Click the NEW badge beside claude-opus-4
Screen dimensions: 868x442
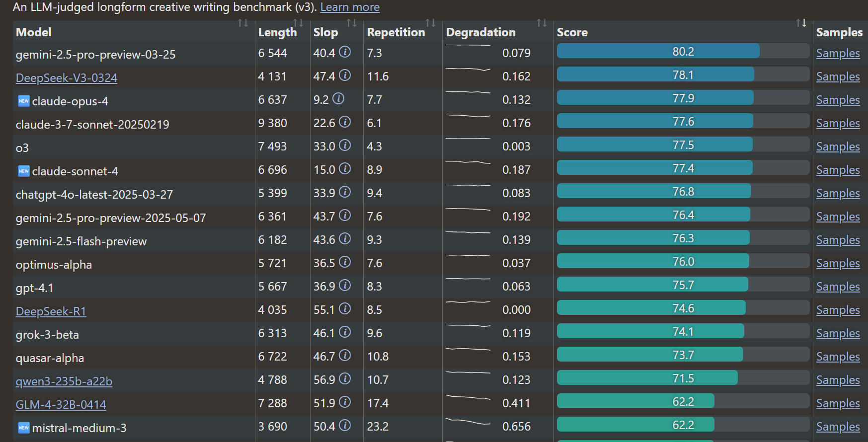click(24, 101)
